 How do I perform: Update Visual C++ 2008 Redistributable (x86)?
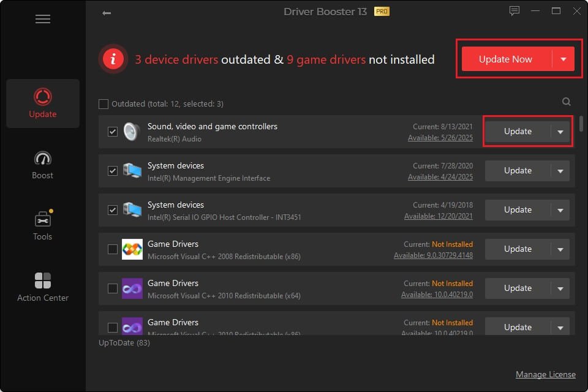518,249
